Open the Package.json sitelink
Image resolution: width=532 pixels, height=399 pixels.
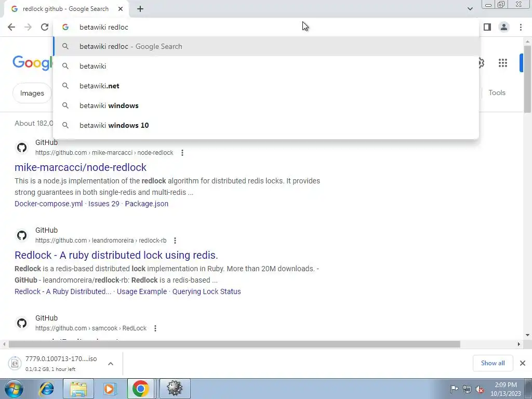[x=147, y=204]
